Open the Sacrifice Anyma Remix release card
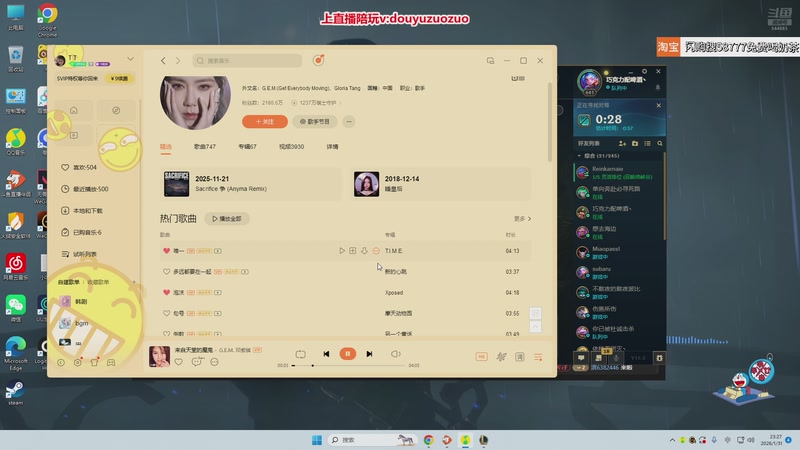This screenshot has width=800, height=450. (250, 184)
